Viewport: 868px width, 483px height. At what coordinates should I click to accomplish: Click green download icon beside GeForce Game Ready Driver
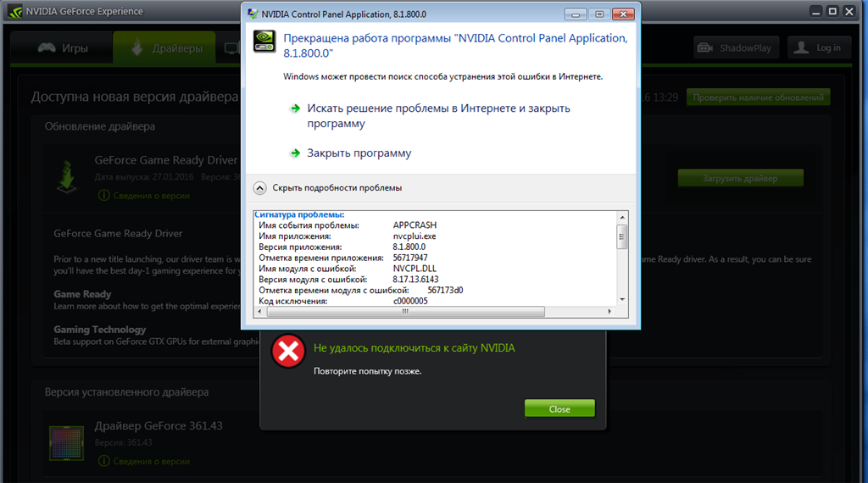tap(67, 176)
